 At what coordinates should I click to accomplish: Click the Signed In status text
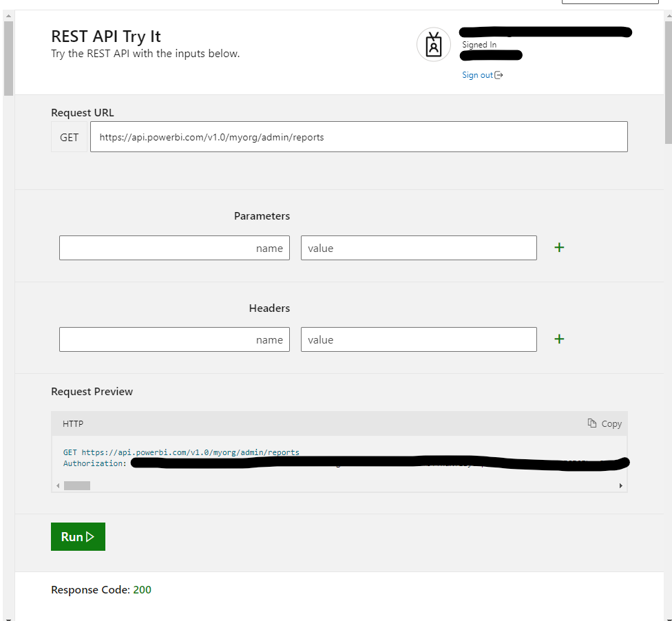[x=479, y=45]
